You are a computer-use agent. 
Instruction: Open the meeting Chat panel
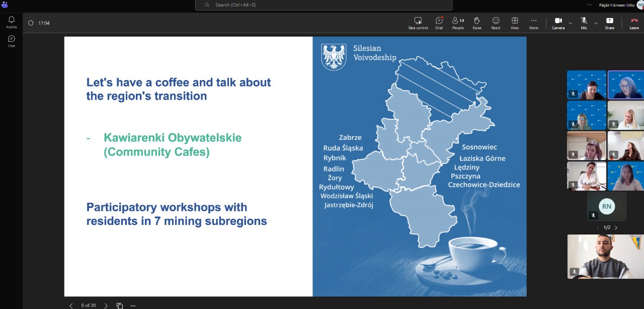click(439, 23)
